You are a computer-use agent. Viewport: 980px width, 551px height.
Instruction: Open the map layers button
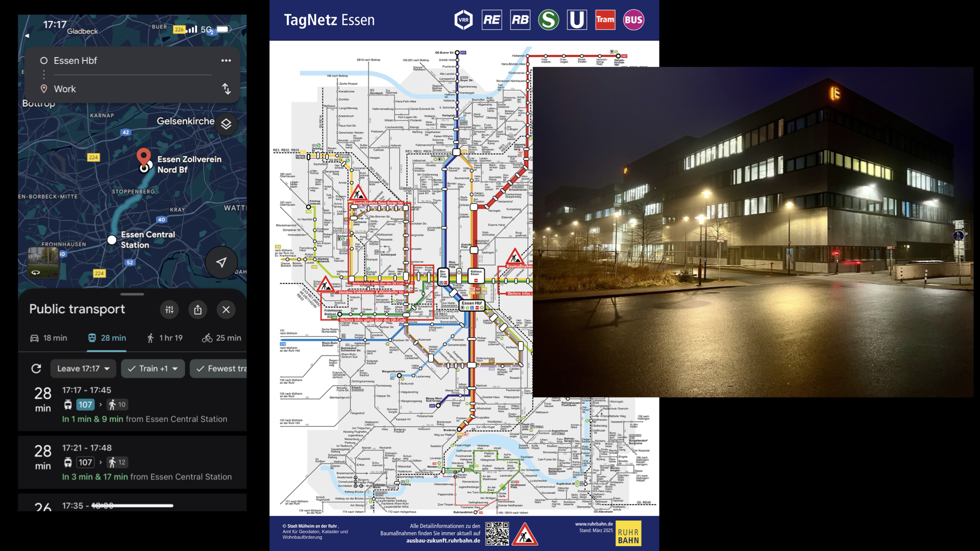coord(226,123)
